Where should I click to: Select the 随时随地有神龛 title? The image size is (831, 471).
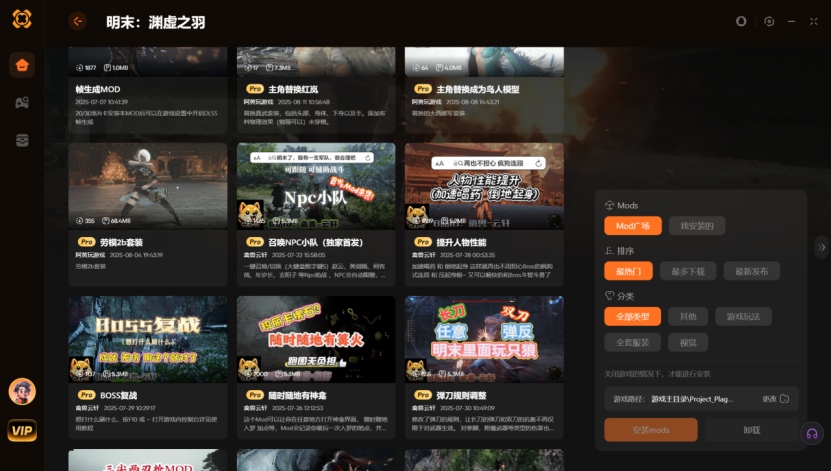pyautogui.click(x=297, y=395)
